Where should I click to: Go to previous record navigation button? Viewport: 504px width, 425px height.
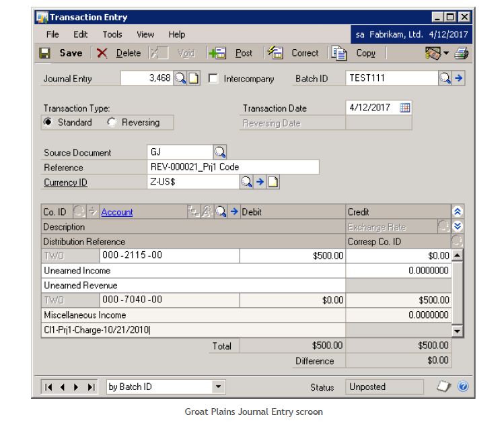63,387
